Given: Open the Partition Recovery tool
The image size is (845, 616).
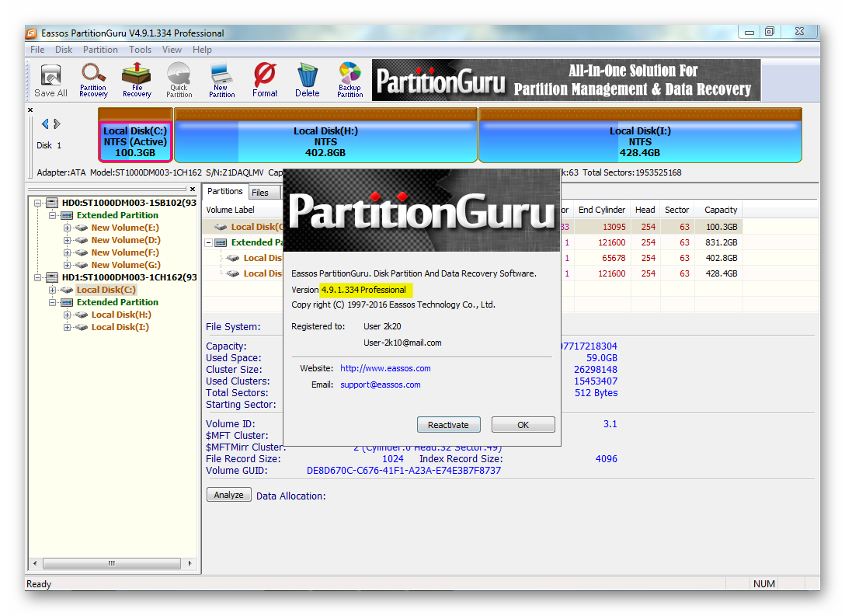Looking at the screenshot, I should (93, 80).
